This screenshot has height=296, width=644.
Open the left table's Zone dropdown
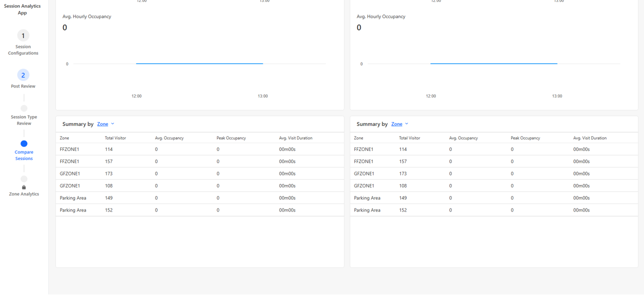(x=103, y=124)
